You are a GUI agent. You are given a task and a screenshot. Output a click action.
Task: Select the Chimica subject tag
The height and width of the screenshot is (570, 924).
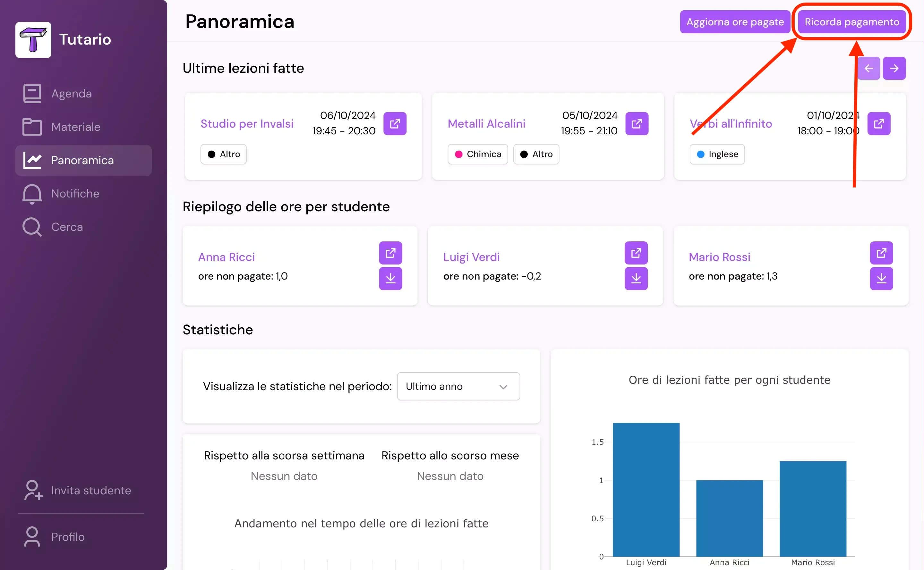tap(477, 154)
